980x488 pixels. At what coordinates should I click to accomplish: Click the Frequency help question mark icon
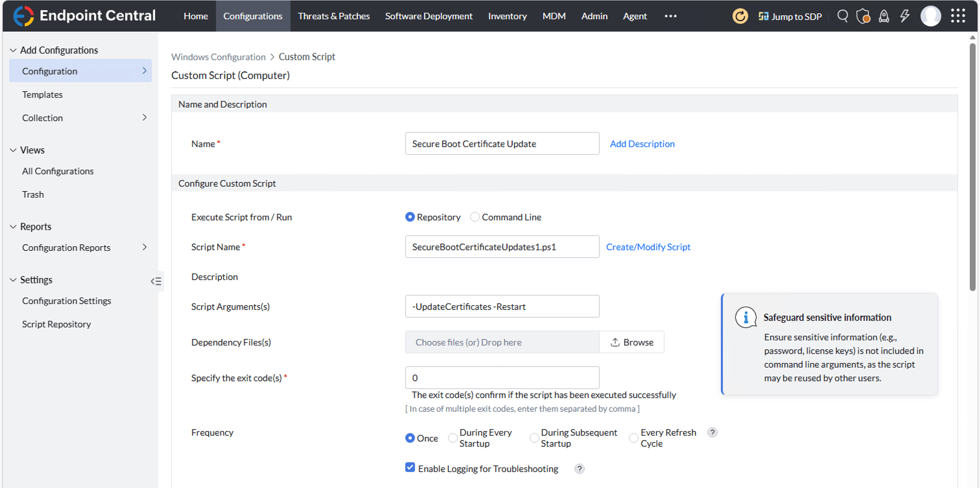click(x=712, y=432)
